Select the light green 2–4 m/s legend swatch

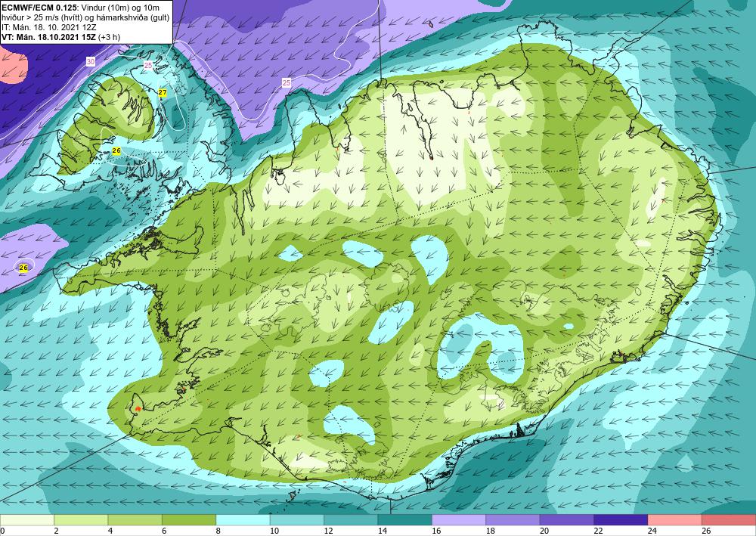[x=81, y=519]
